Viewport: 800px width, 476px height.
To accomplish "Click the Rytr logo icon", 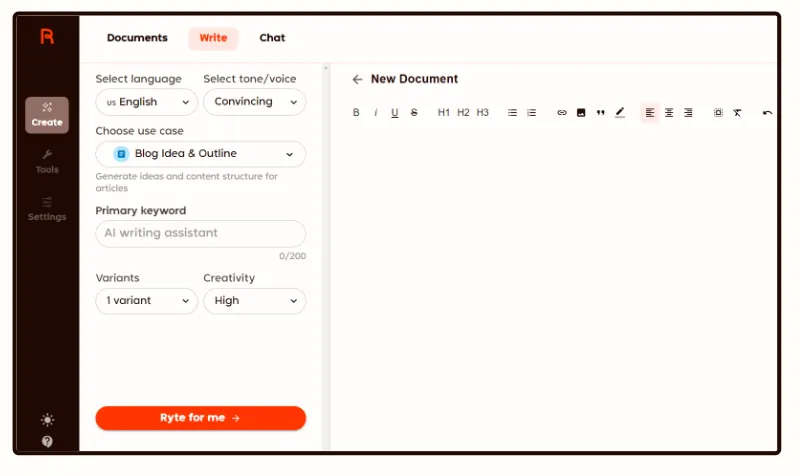I will [47, 37].
